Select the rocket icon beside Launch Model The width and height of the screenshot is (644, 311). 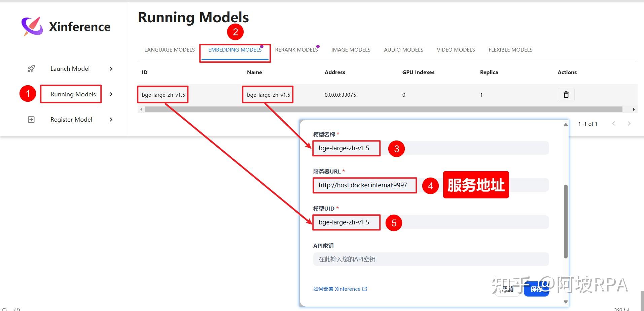click(x=31, y=68)
